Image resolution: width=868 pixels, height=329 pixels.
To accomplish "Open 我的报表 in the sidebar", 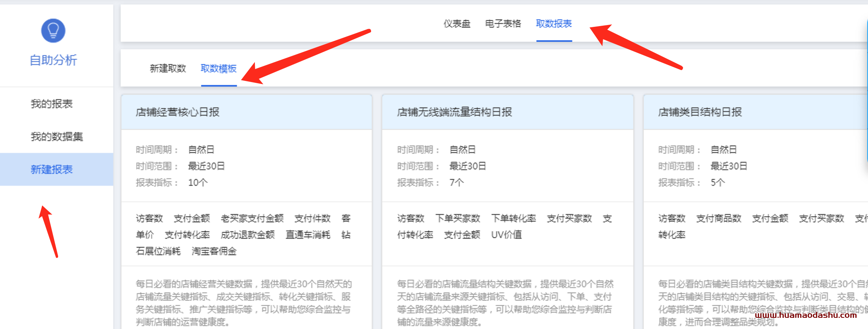I will (x=51, y=104).
